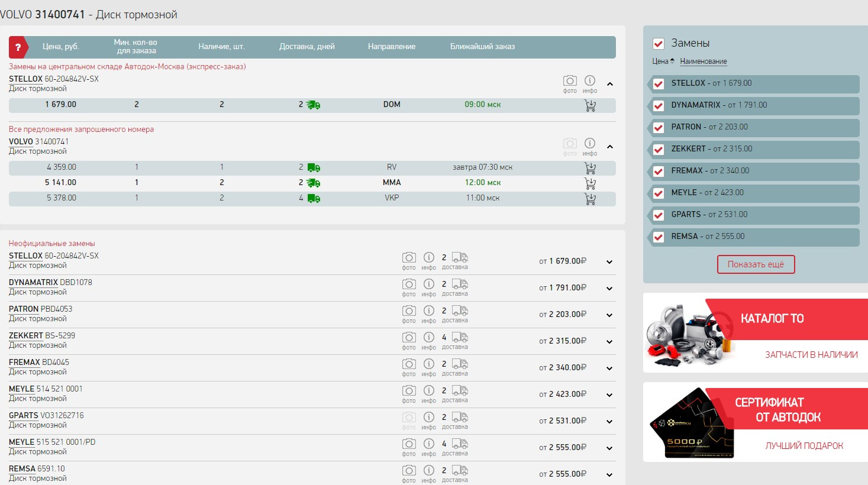Screen dimensions: 868x485
Task: View photo of DYNAMATRIX DBD1078
Action: (x=409, y=284)
